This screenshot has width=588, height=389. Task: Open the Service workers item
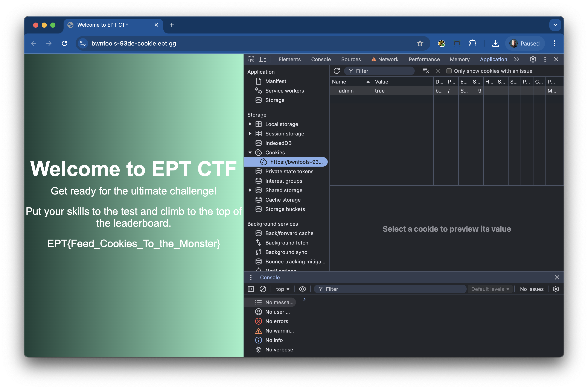click(x=284, y=91)
